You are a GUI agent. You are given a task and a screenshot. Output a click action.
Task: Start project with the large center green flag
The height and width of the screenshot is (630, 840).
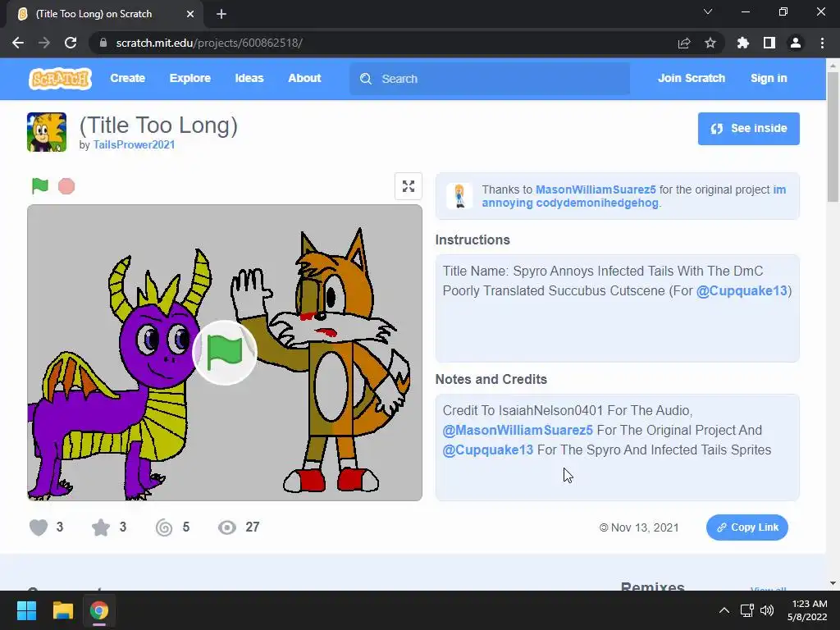click(225, 352)
